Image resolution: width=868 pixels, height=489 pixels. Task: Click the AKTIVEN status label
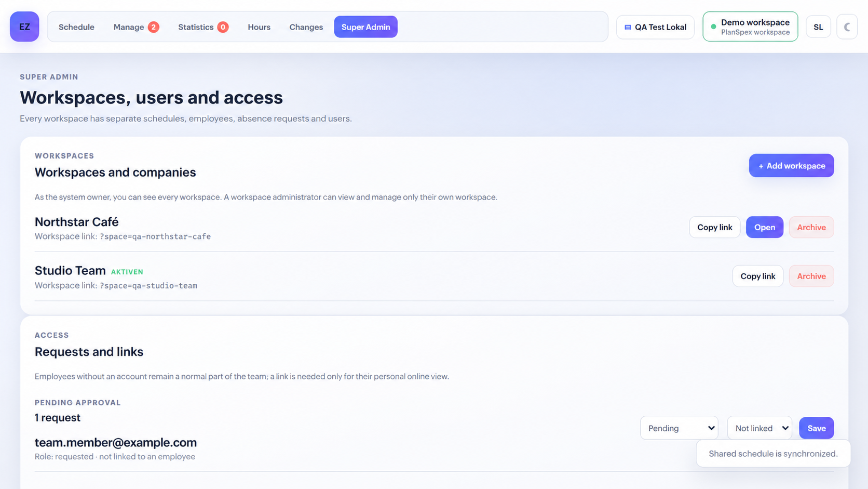coord(127,272)
